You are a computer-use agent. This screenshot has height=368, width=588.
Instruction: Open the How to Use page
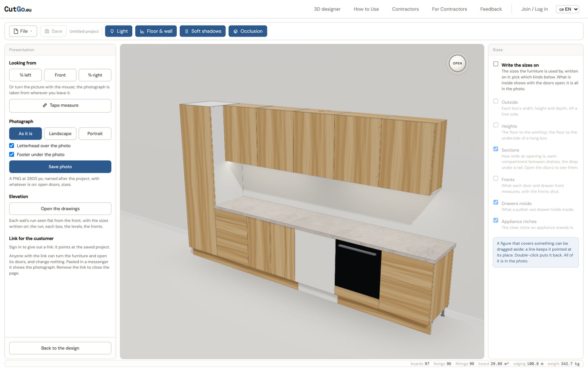tap(366, 9)
